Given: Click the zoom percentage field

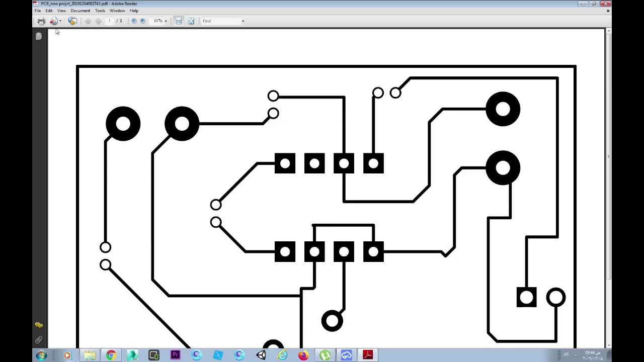Looking at the screenshot, I should pyautogui.click(x=157, y=21).
